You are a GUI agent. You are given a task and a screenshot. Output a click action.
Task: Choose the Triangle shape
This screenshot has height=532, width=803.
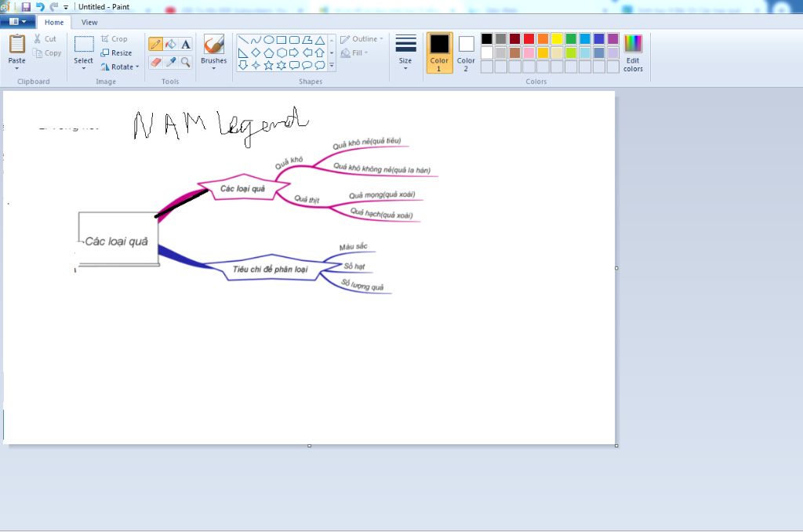pyautogui.click(x=320, y=40)
